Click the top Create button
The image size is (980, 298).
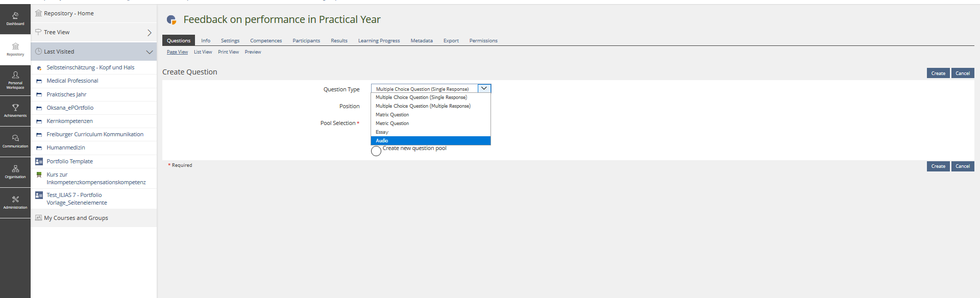938,73
